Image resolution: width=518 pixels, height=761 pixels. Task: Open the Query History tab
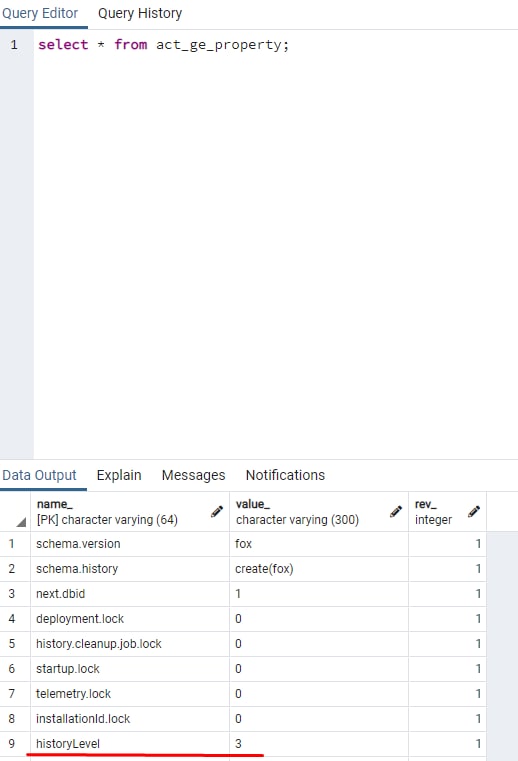pos(140,14)
